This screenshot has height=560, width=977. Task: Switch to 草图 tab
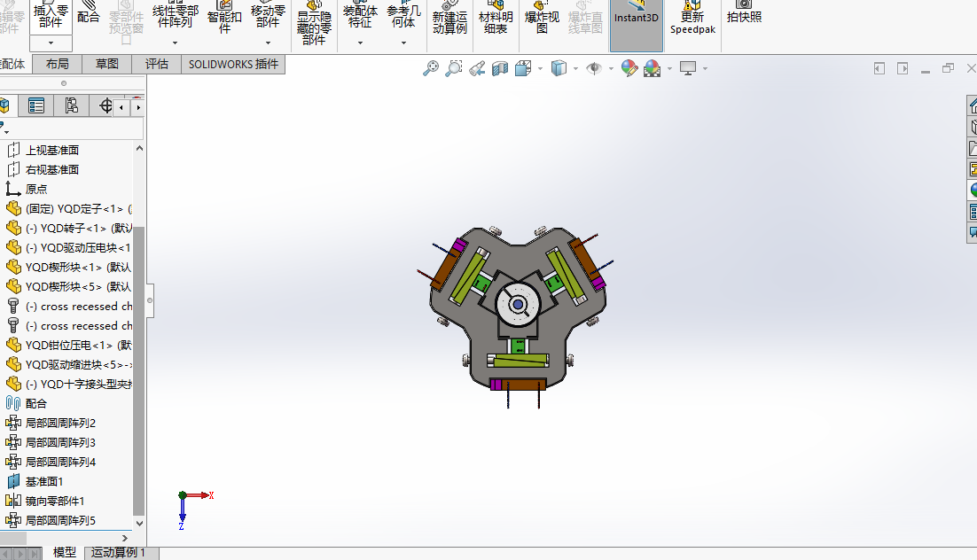pos(107,64)
